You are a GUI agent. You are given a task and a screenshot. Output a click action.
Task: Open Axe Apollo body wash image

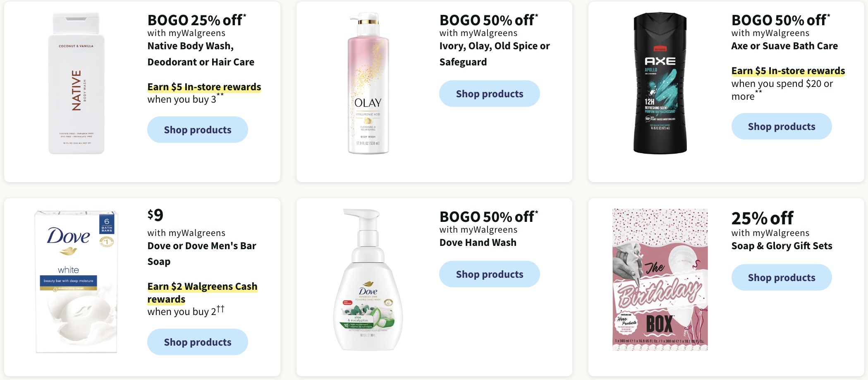[660, 83]
